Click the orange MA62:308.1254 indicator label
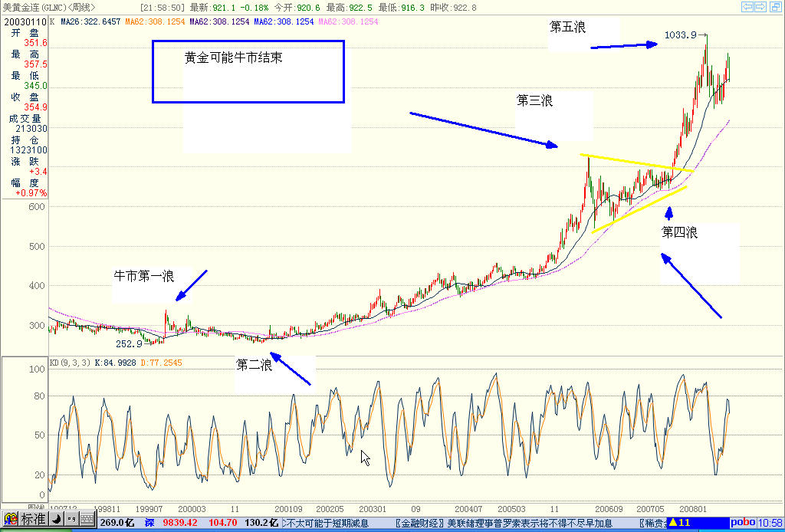Screen dimensions: 785x532 (155, 22)
